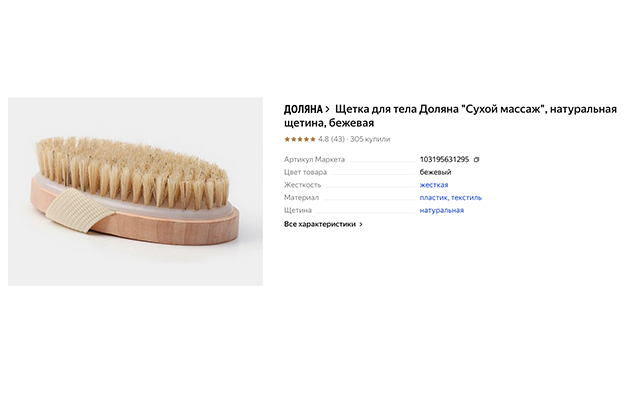
Task: Expand the Все характеристики arrow
Action: 361,224
